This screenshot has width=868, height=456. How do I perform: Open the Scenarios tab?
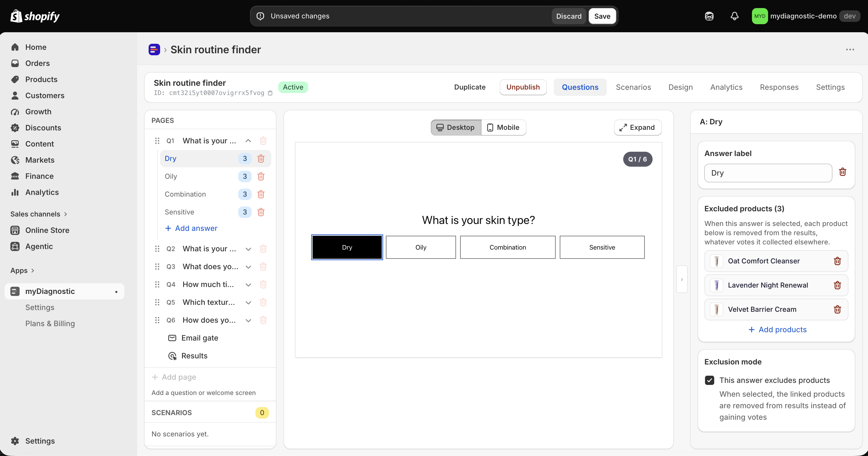pyautogui.click(x=633, y=87)
